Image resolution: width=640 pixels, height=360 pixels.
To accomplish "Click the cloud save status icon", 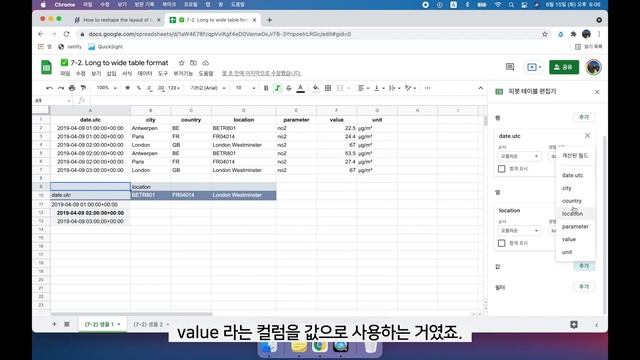I will [x=205, y=63].
